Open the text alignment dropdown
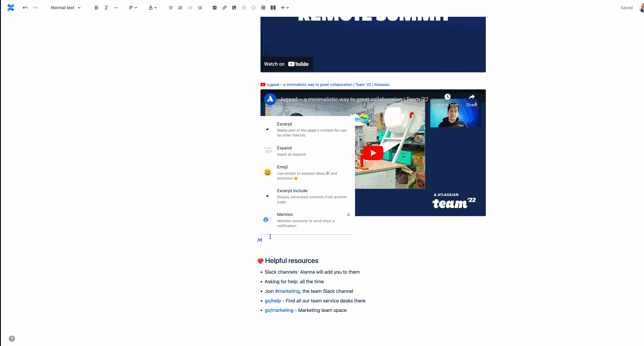 point(133,8)
